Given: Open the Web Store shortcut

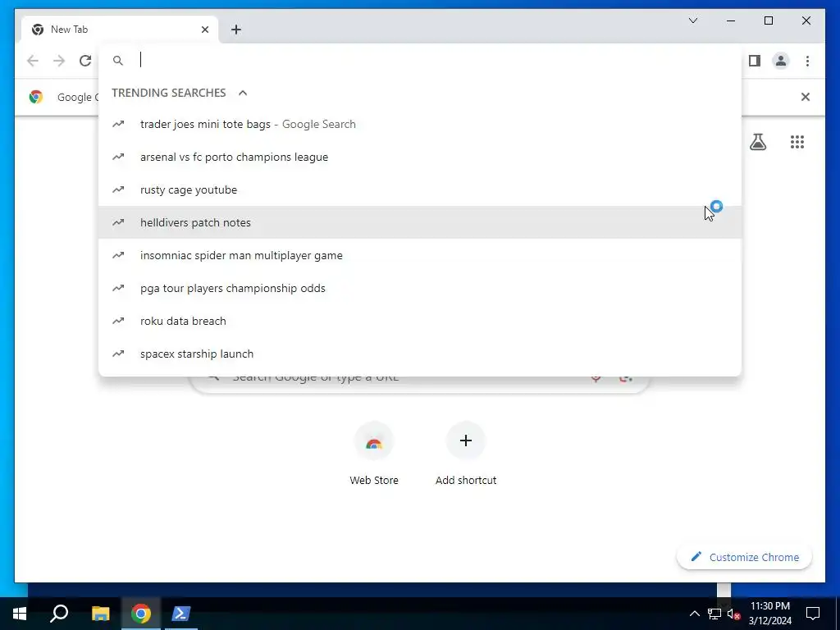Looking at the screenshot, I should point(374,454).
